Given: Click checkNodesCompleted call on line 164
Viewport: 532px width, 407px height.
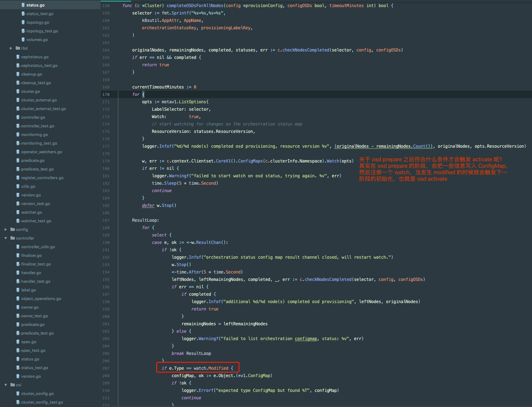Looking at the screenshot, I should [x=306, y=50].
